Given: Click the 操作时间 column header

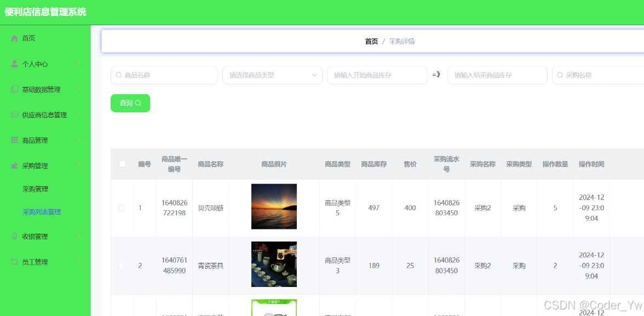Looking at the screenshot, I should [x=591, y=164].
